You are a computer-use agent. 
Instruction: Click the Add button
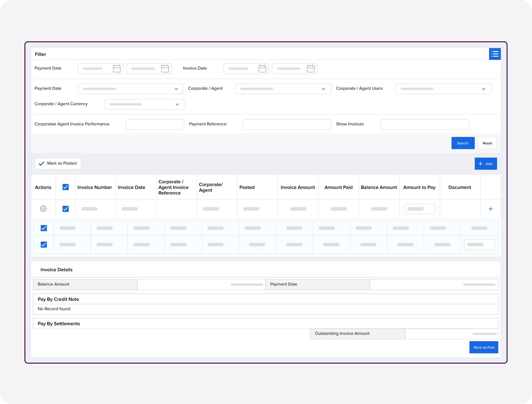[486, 164]
